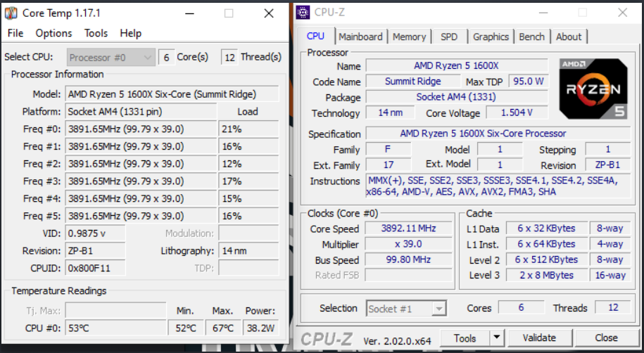
Task: Click the Core Voltage value 1.504 V
Action: tap(517, 113)
